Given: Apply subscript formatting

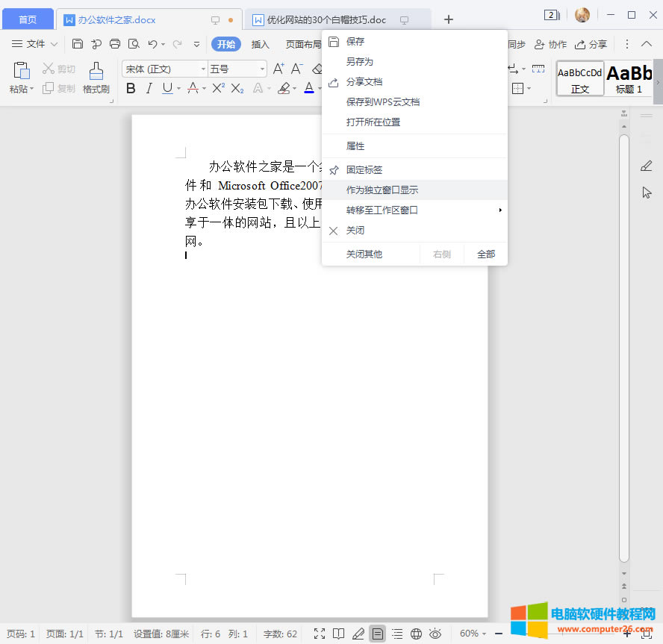Looking at the screenshot, I should pos(237,88).
